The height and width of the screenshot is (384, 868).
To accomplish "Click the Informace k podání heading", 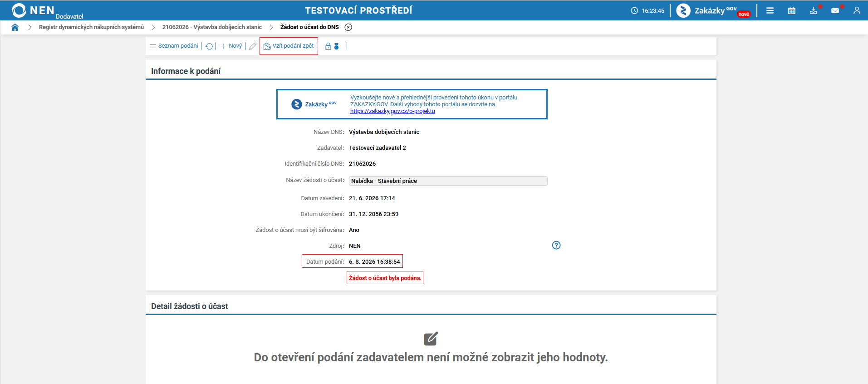I will point(186,71).
